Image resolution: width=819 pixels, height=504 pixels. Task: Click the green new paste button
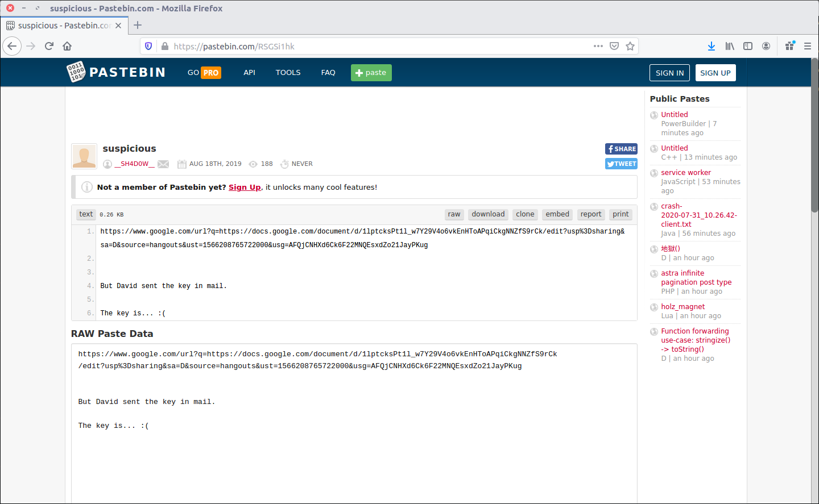tap(371, 73)
